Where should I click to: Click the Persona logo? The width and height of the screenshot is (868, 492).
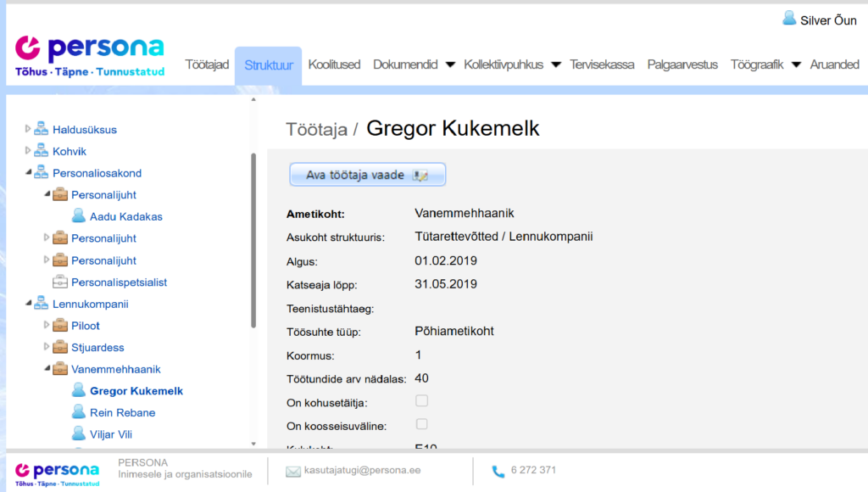point(89,51)
